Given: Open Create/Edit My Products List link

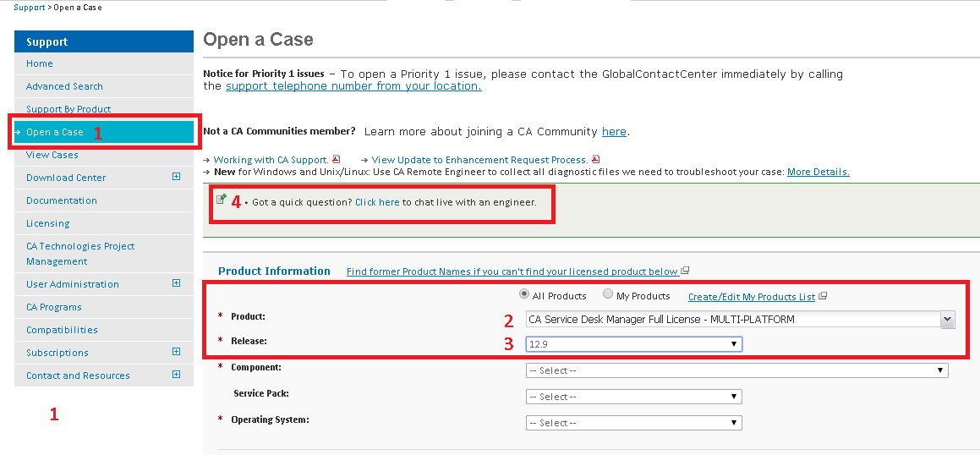Looking at the screenshot, I should pyautogui.click(x=751, y=297).
